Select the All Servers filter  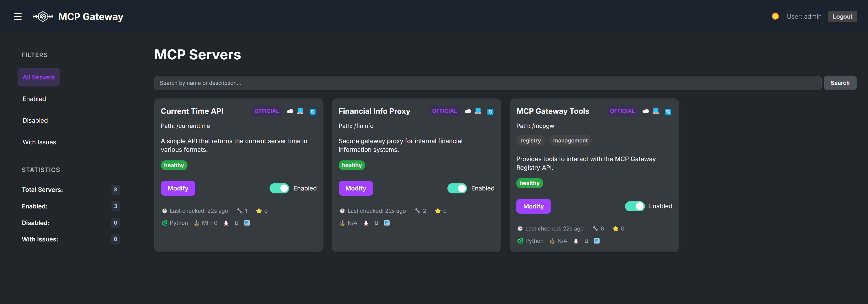[x=39, y=77]
